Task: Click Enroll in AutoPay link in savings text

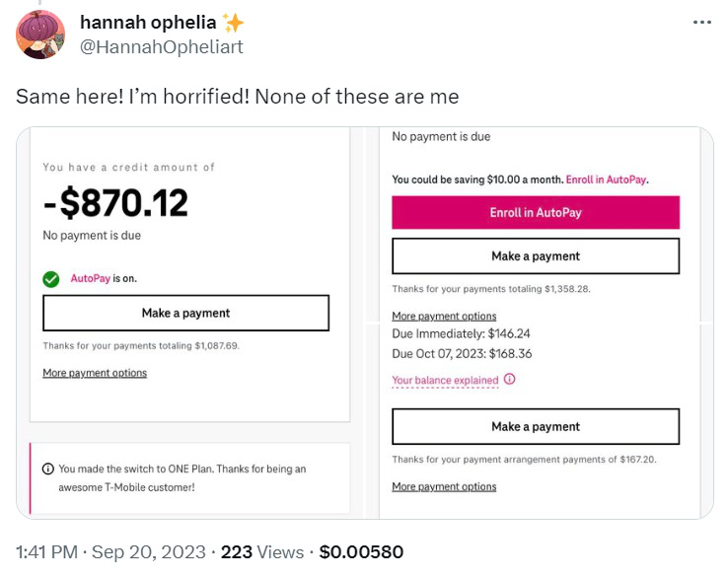Action: click(607, 180)
